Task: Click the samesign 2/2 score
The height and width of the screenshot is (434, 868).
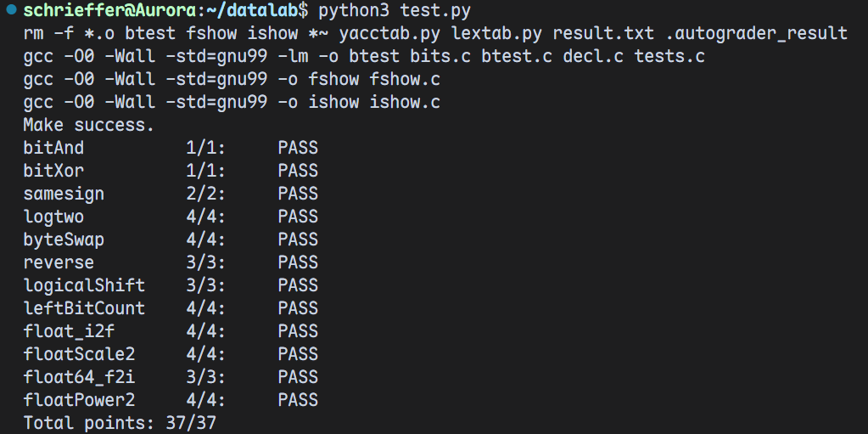Action: [206, 194]
